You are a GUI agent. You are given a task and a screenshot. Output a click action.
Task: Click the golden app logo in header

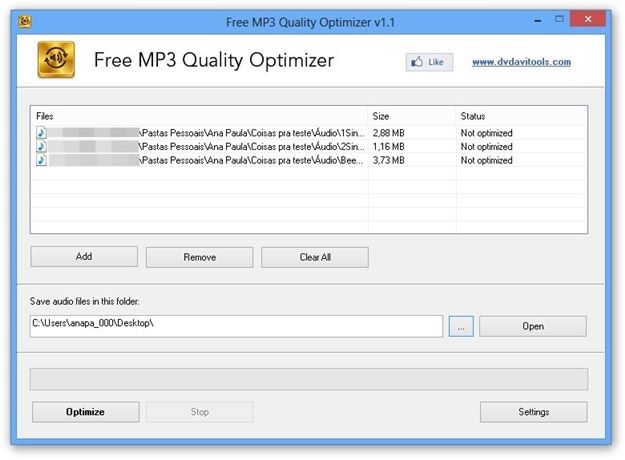(56, 59)
